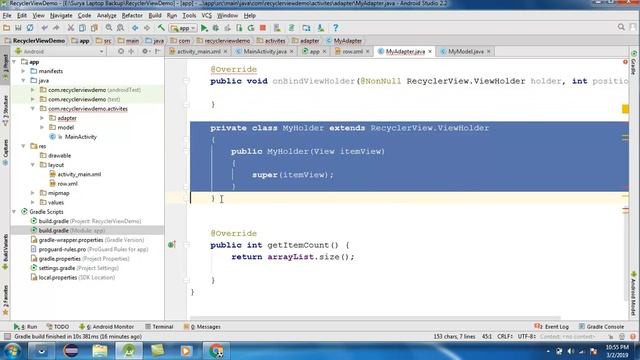This screenshot has height=360, width=640.
Task: Open the TODO tool window
Action: point(58,327)
